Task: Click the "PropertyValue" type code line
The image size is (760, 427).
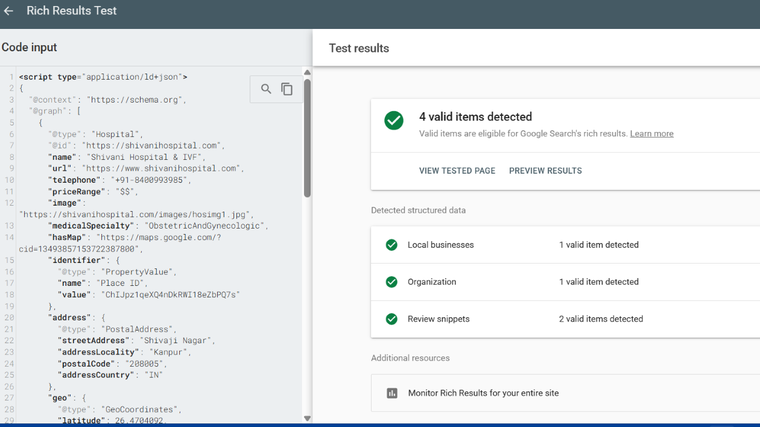Action: (117, 272)
